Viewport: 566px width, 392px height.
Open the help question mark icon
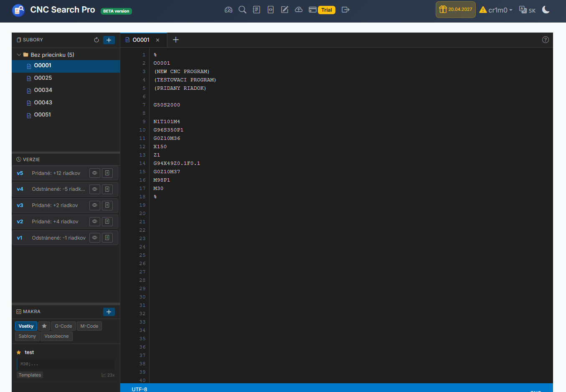click(x=545, y=40)
